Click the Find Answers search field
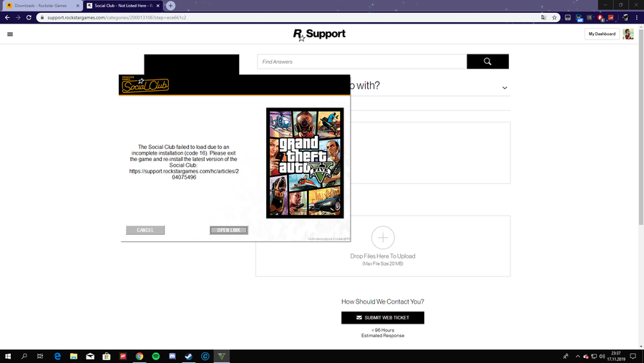Viewport: 644px width, 363px height. [362, 62]
